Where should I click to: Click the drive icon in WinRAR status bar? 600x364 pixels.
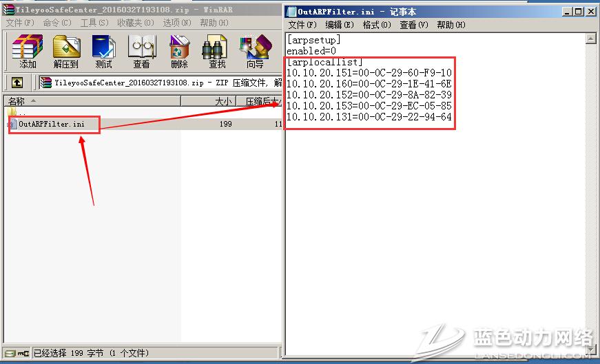point(10,353)
